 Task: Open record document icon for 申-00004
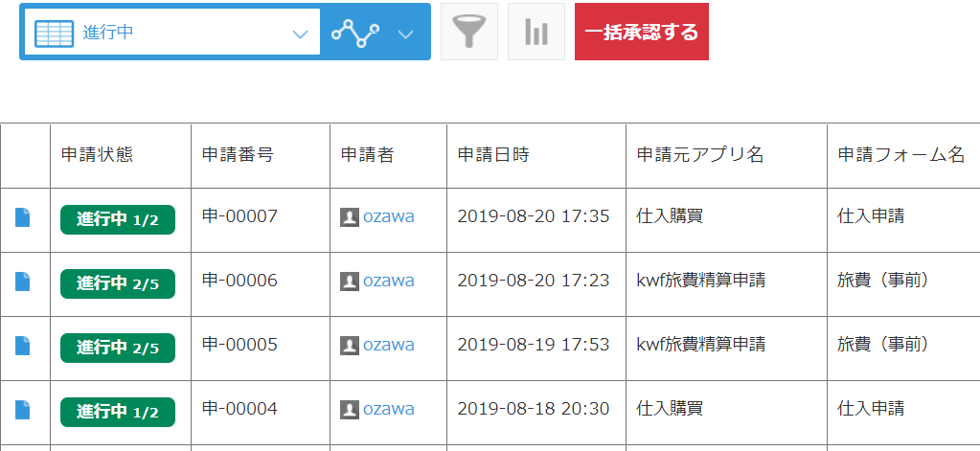pos(22,410)
